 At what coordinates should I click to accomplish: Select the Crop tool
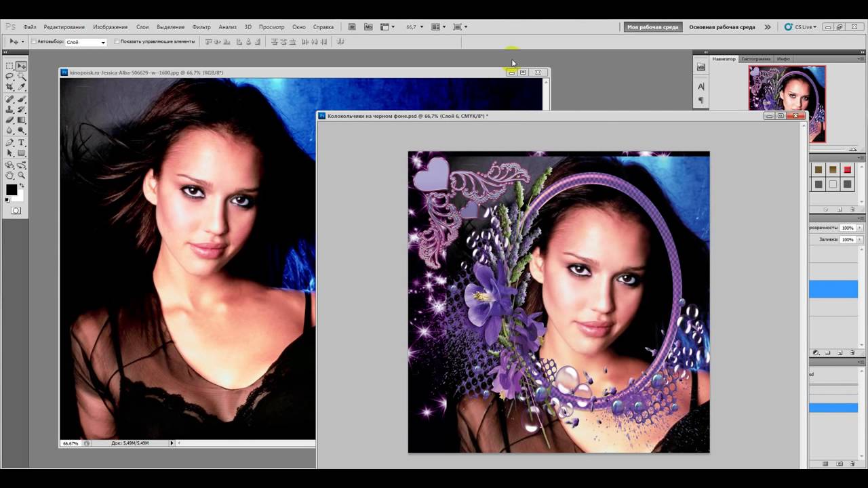(x=10, y=87)
